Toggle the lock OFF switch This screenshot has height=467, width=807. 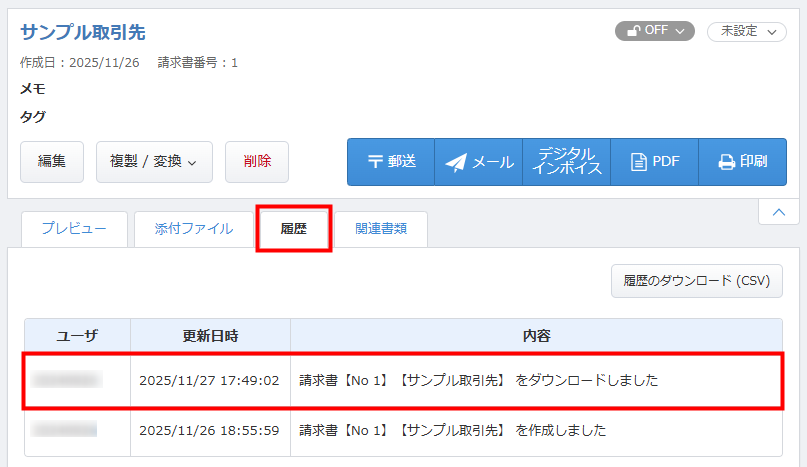pyautogui.click(x=654, y=31)
